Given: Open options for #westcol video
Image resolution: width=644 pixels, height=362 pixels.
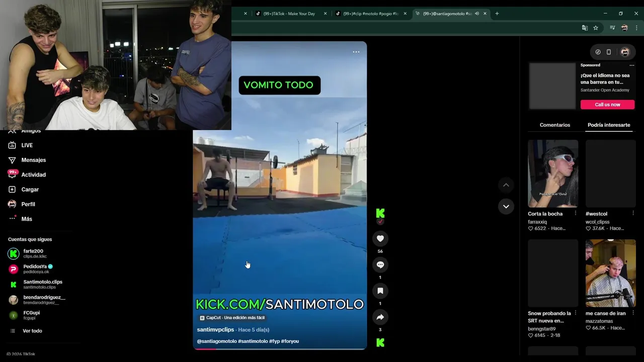Looking at the screenshot, I should tap(633, 214).
